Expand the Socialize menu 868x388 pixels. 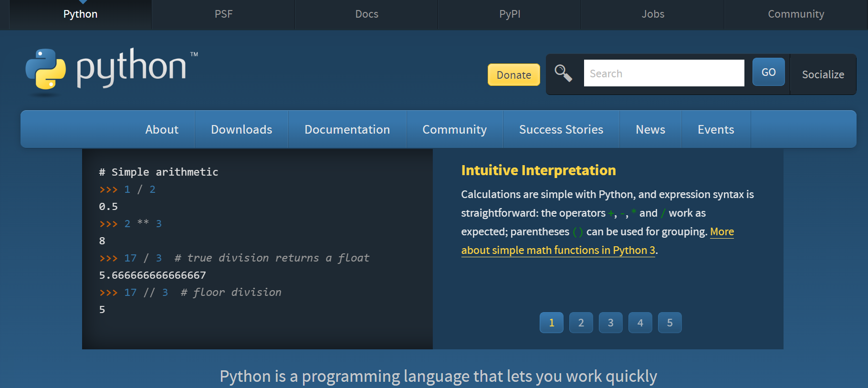(823, 74)
